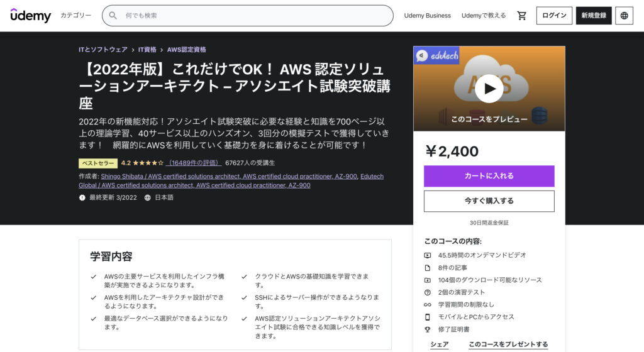Click the course title heading
Screen dimensions: 644x352
tap(235, 85)
